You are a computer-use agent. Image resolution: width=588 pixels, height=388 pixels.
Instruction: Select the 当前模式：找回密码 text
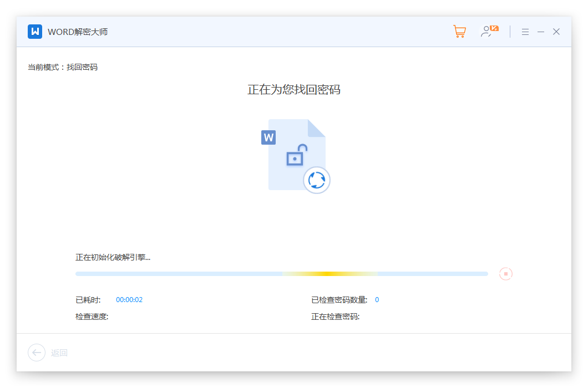coord(63,67)
